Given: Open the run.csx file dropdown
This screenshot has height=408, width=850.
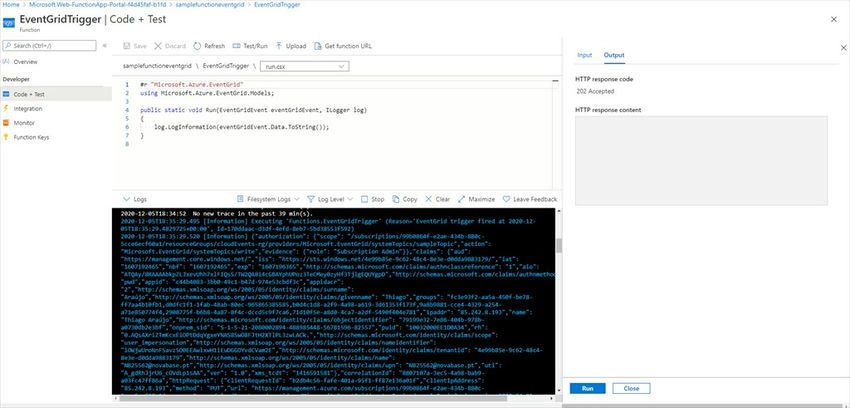Looking at the screenshot, I should point(305,66).
